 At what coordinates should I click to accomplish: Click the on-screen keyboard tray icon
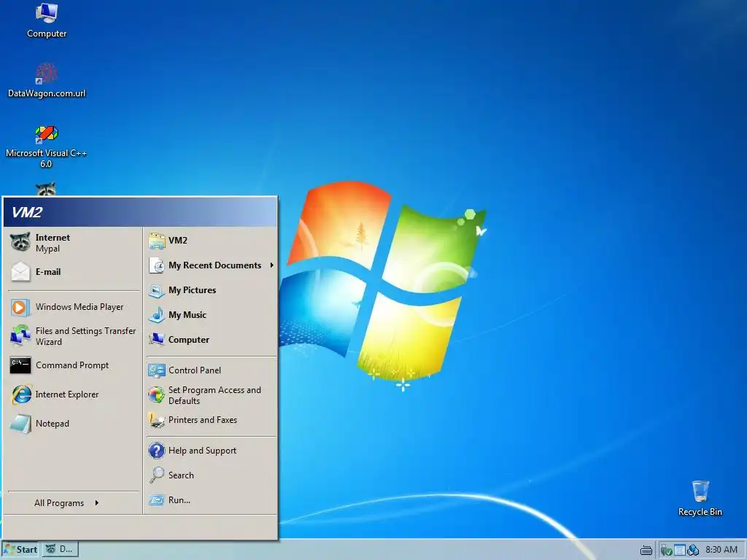646,550
